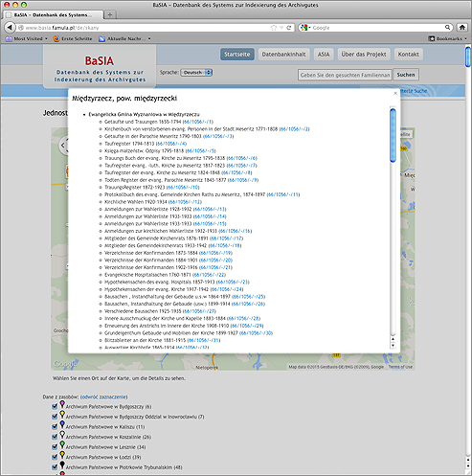Click the black pin for Piotrkowie Trybunalskim
The height and width of the screenshot is (476, 472).
(x=62, y=465)
